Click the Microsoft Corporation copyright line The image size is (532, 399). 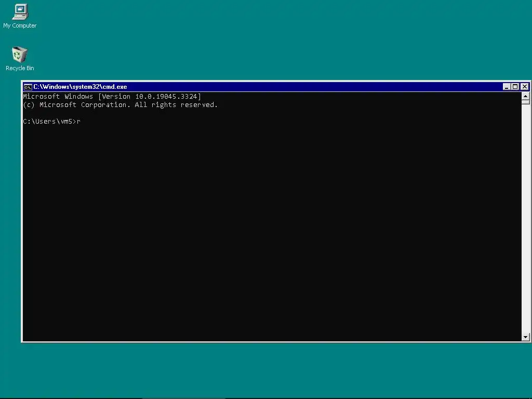click(x=120, y=105)
